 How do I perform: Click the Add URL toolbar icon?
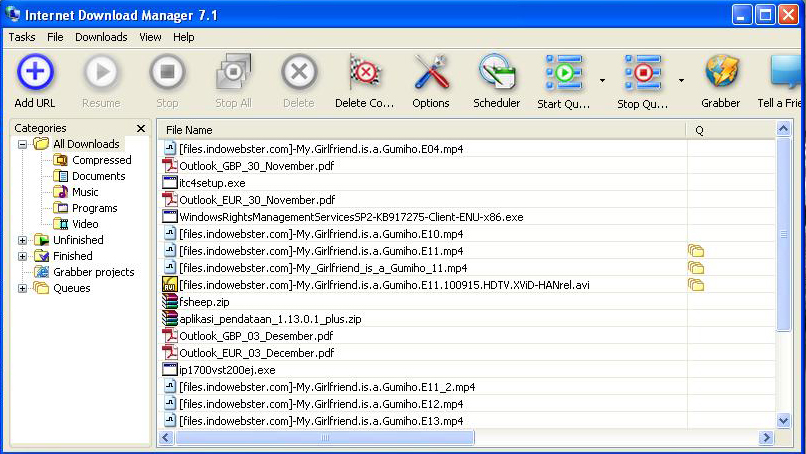click(35, 72)
